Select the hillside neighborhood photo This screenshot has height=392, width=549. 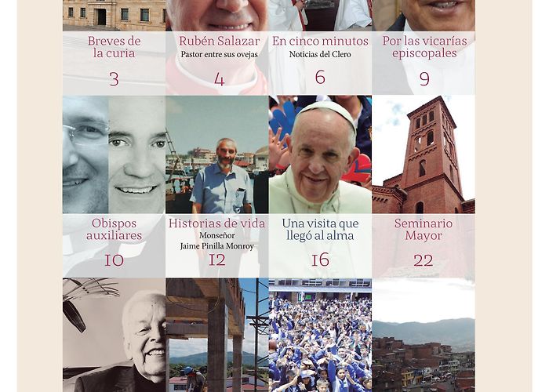tap(424, 335)
